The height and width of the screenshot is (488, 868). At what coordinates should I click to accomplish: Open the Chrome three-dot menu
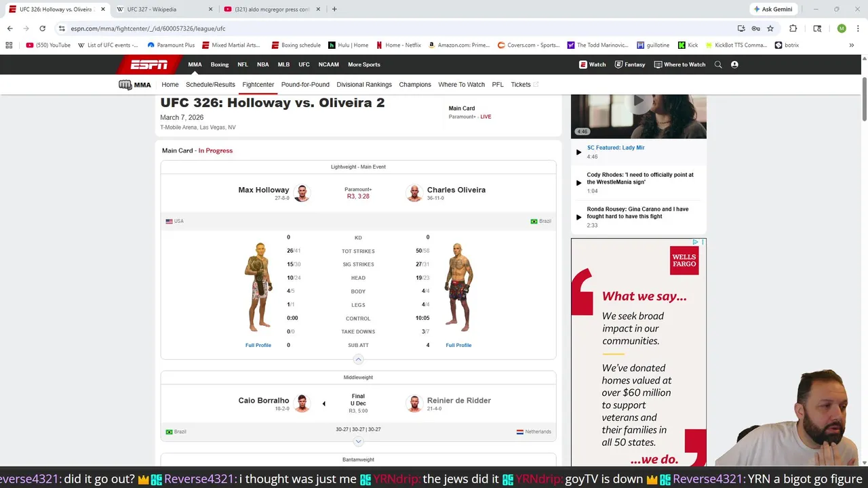[x=858, y=28]
